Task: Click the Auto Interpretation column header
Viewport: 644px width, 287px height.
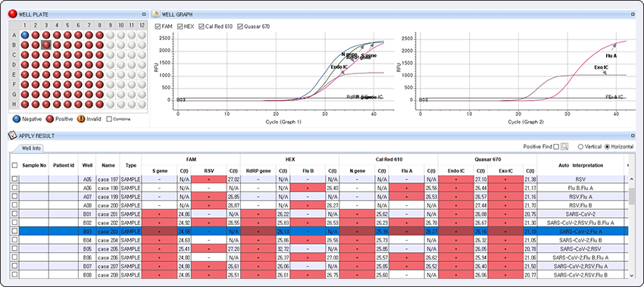Action: click(x=580, y=165)
